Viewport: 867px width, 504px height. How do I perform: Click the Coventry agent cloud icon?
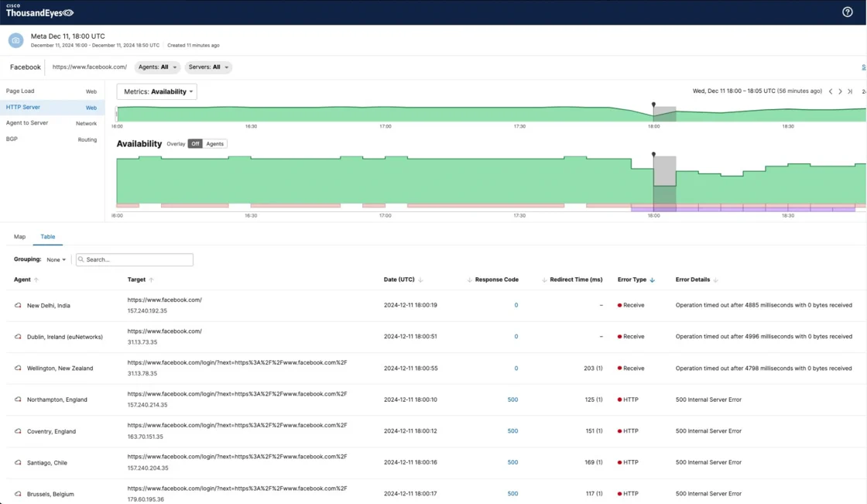(18, 431)
